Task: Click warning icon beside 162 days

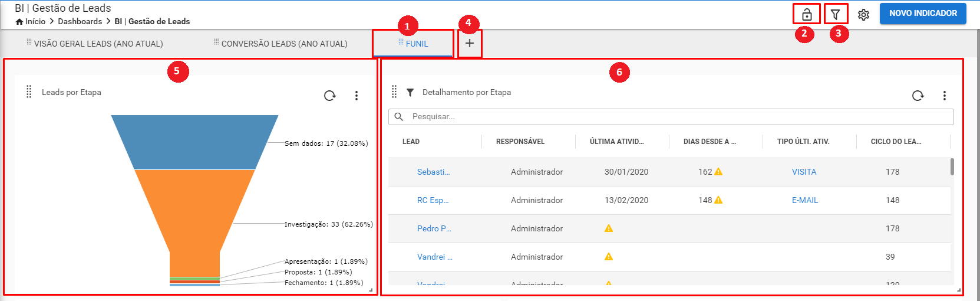Action: [x=718, y=172]
